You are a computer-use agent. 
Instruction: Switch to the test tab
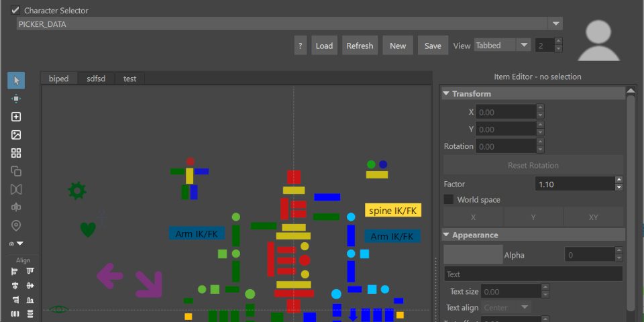[x=129, y=78]
